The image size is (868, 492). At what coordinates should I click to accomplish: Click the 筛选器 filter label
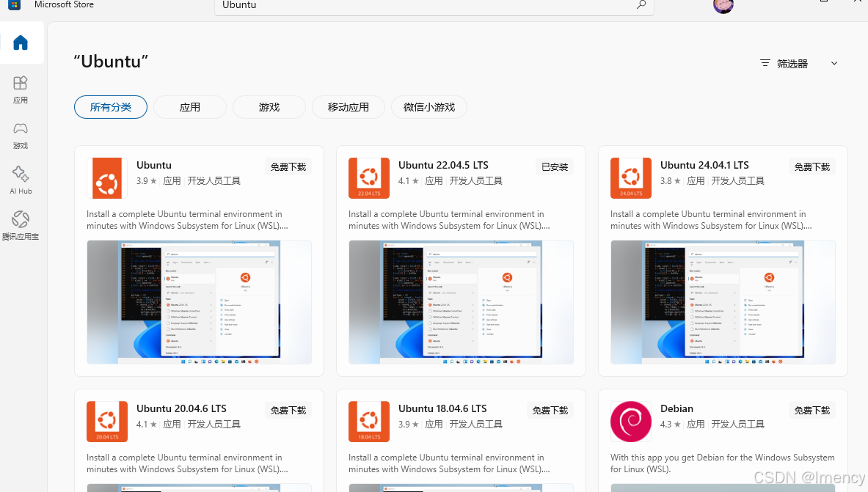(792, 64)
